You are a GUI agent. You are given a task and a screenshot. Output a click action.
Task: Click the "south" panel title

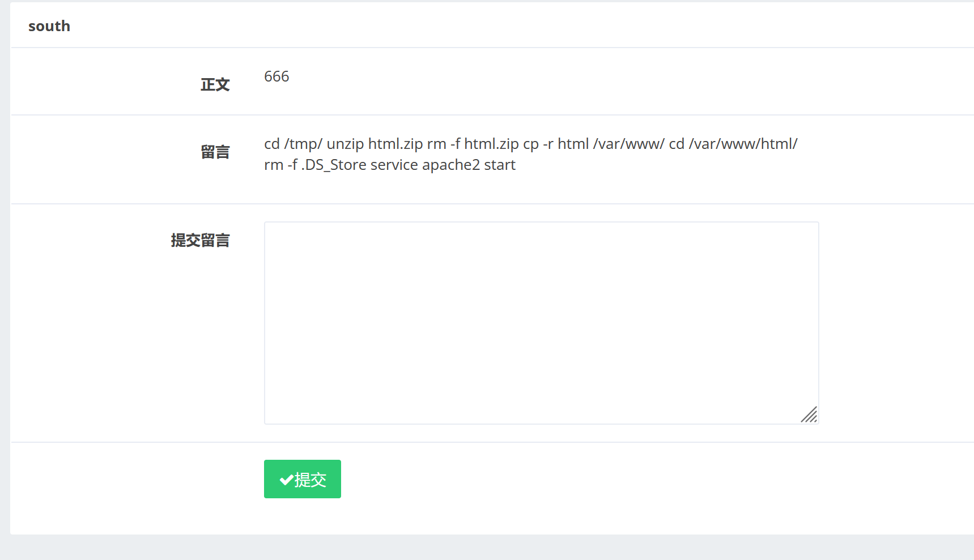49,26
